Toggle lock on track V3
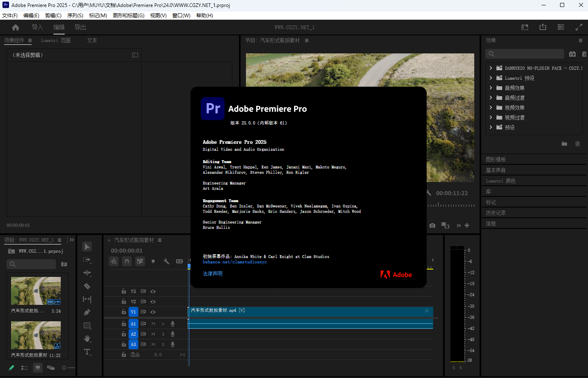Screen dimensions: 588x378 click(124, 291)
